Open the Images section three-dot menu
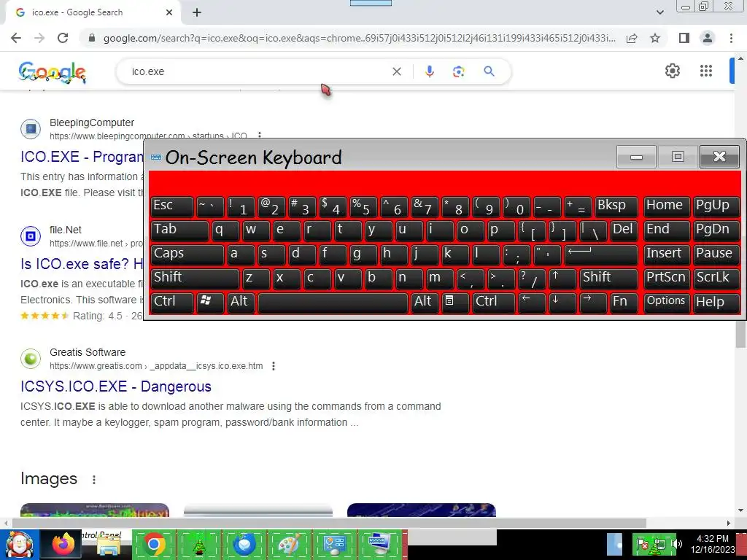 pos(94,480)
